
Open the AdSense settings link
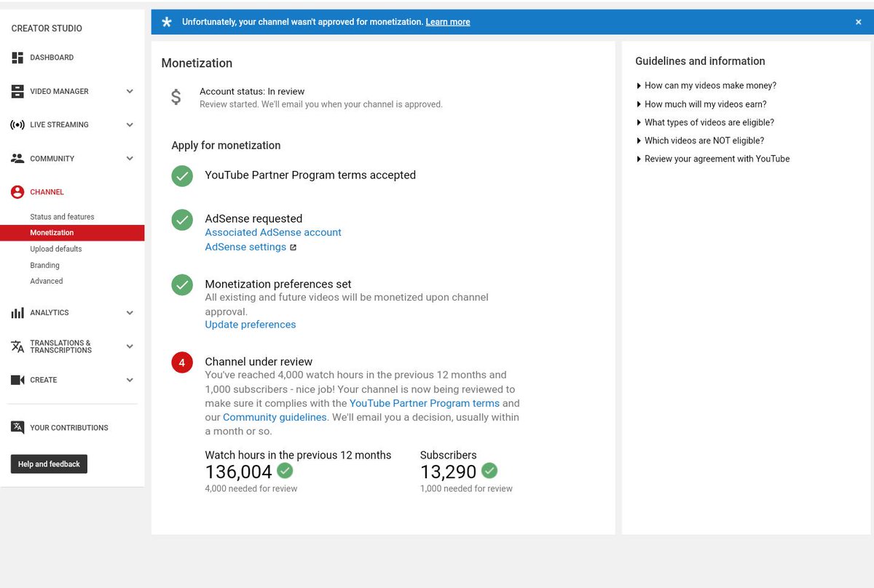coord(245,247)
